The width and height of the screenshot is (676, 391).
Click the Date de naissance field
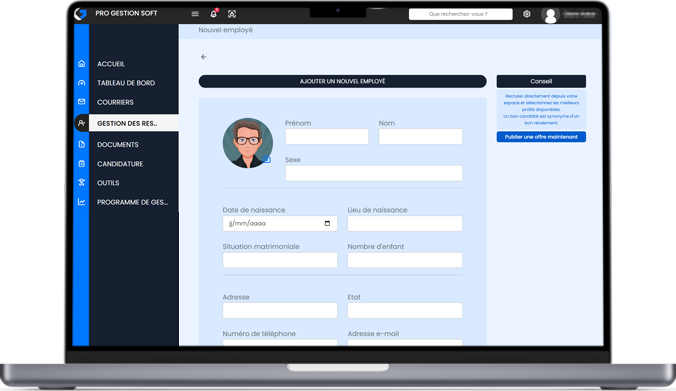click(x=280, y=223)
